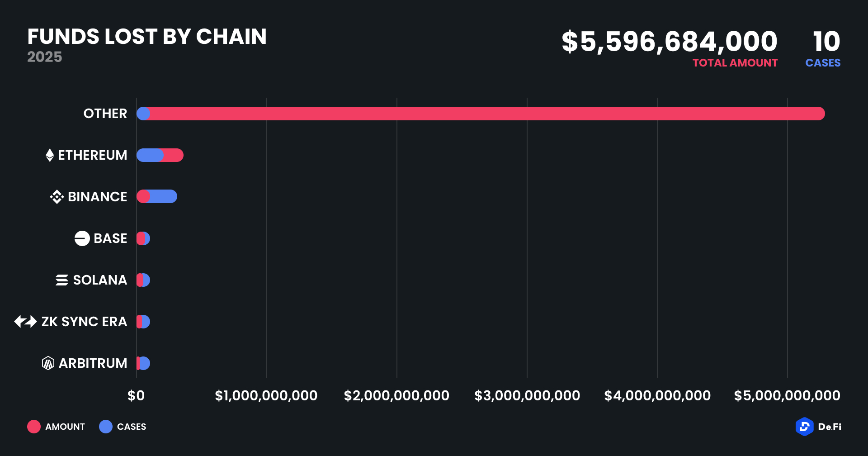Click the $3,000,000,000 axis label
The image size is (868, 456).
(x=527, y=396)
